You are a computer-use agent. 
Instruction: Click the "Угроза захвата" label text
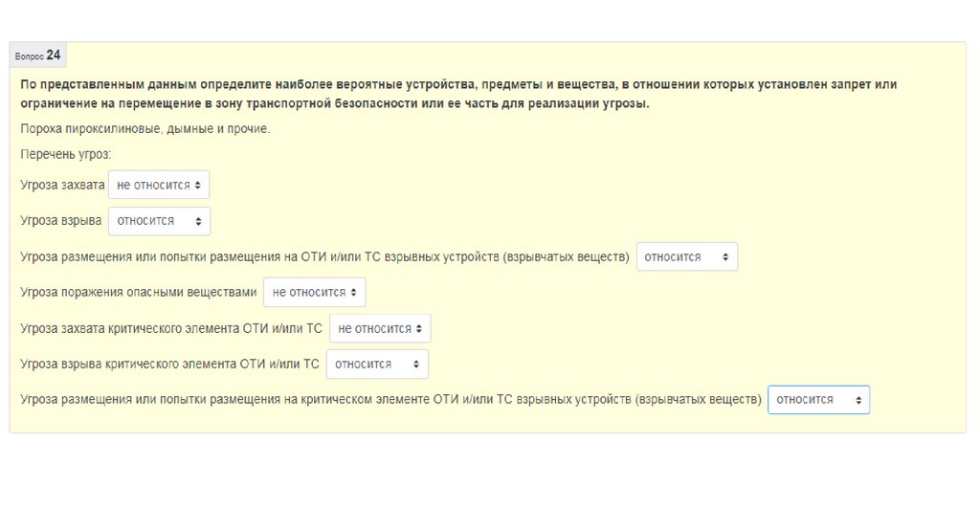pos(62,185)
